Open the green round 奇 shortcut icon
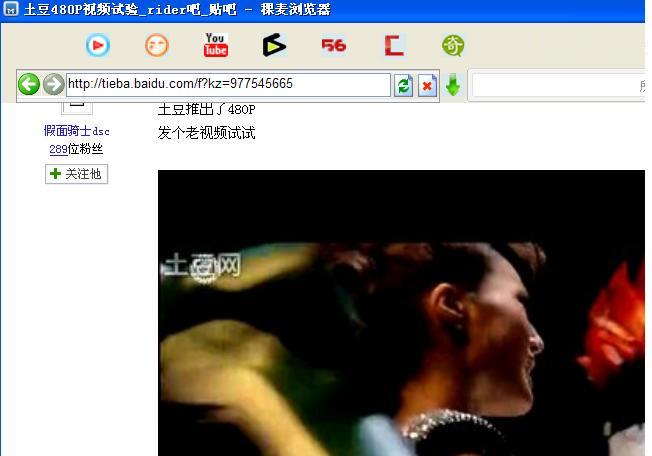Viewport: 652px width, 456px height. pos(453,45)
